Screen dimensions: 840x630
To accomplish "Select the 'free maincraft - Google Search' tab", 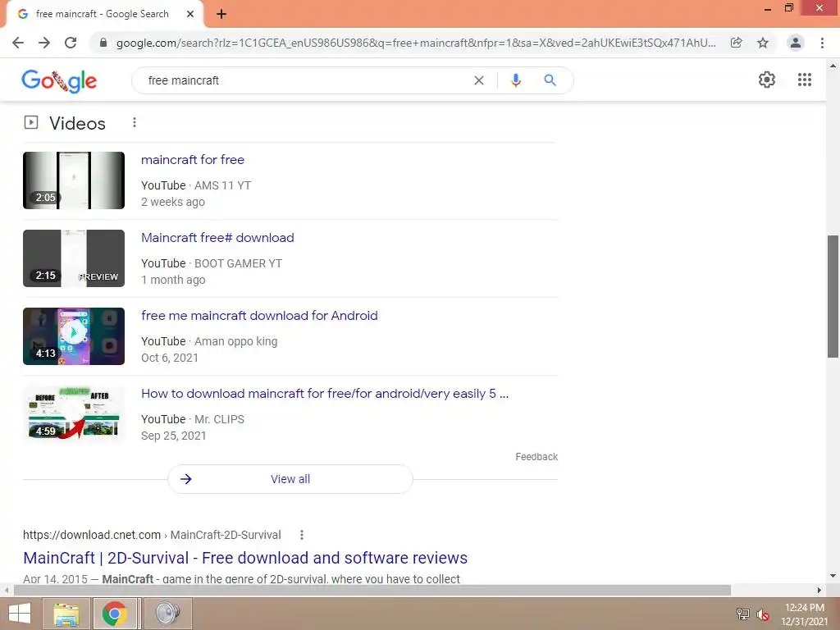I will [x=104, y=15].
